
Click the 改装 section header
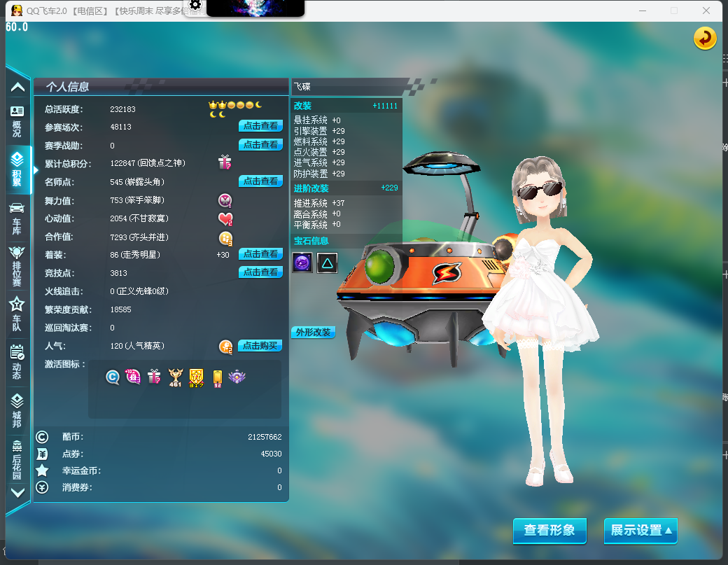[346, 106]
